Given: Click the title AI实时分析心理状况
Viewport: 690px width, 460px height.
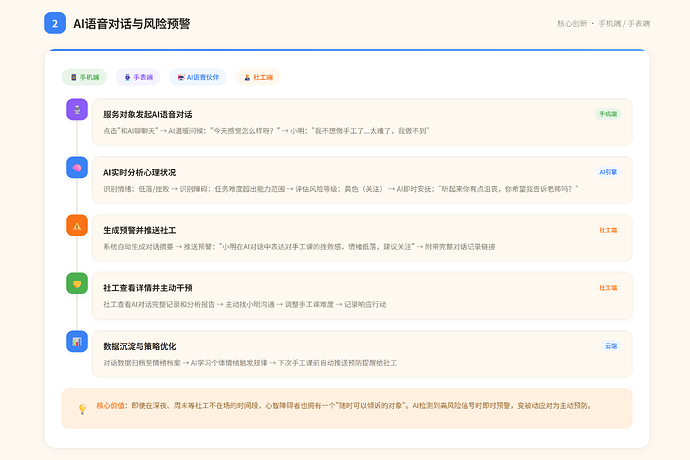Looking at the screenshot, I should [x=139, y=173].
